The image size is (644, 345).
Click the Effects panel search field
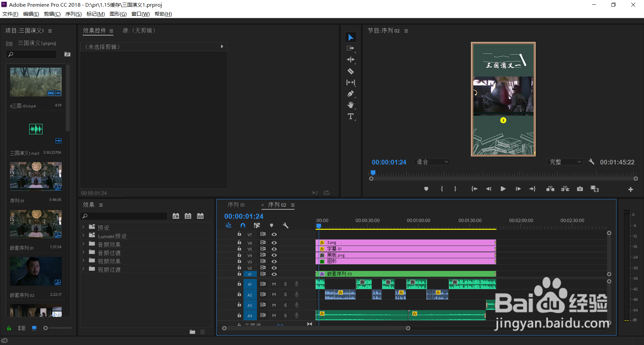[124, 216]
